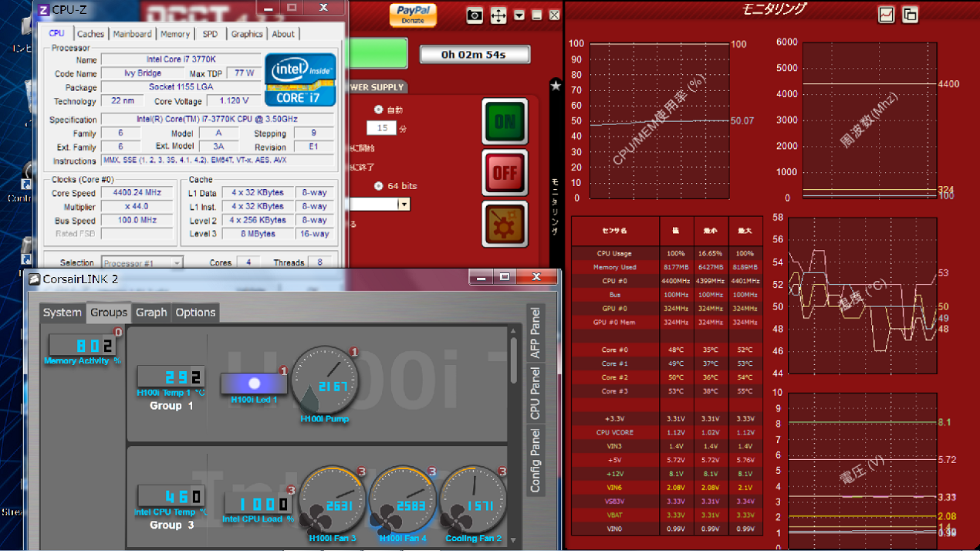Switch to CPU-Z Memory tab
This screenshot has width=980, height=551.
pos(175,34)
